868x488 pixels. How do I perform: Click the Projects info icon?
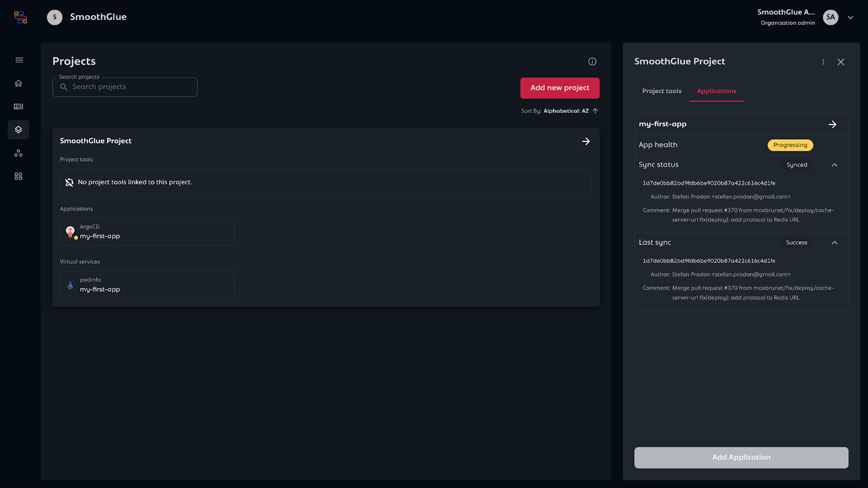(x=592, y=61)
